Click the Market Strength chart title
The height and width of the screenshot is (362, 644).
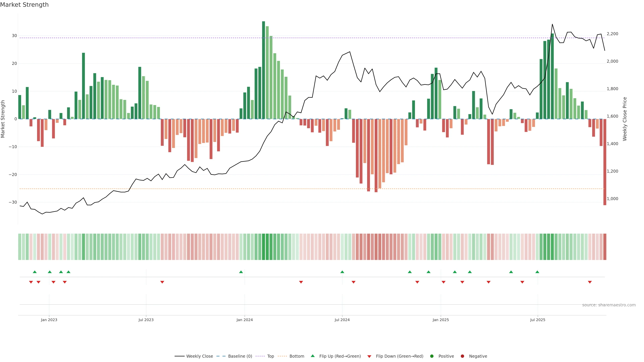pyautogui.click(x=24, y=5)
